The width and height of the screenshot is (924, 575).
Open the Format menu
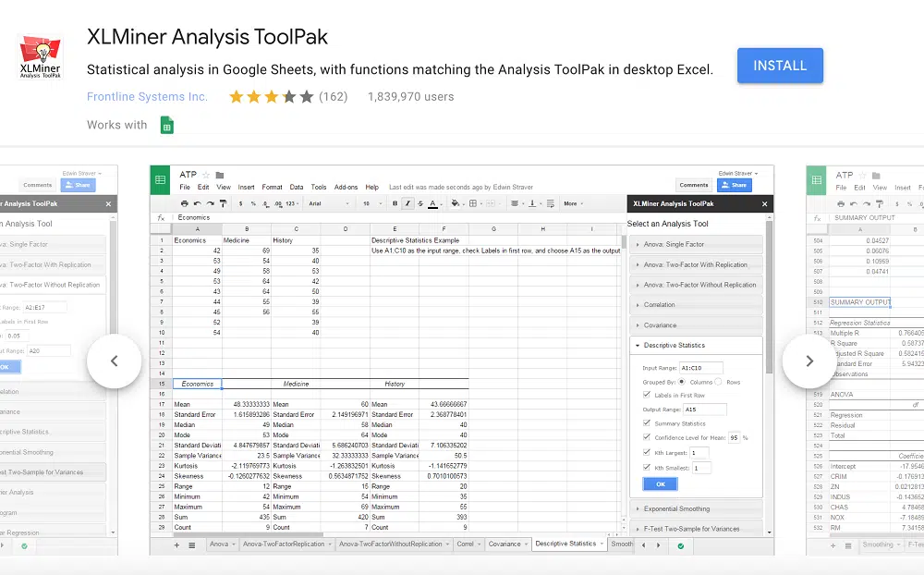coord(273,187)
